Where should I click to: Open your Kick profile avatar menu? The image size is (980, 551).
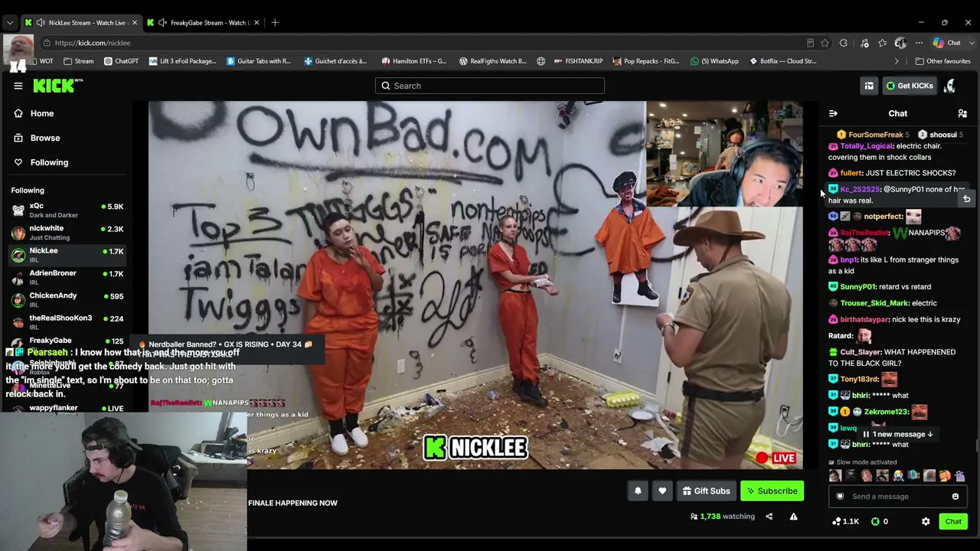(x=950, y=86)
